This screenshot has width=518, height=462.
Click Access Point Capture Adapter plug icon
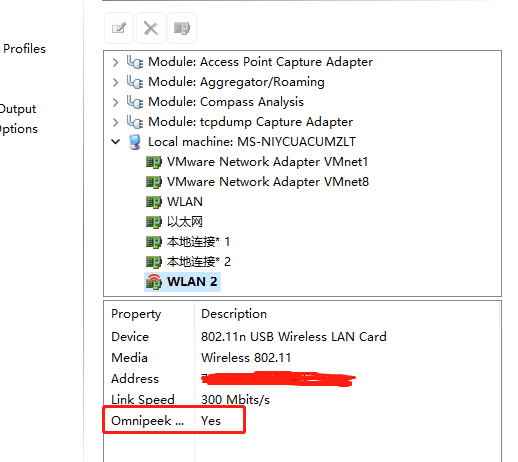point(135,62)
